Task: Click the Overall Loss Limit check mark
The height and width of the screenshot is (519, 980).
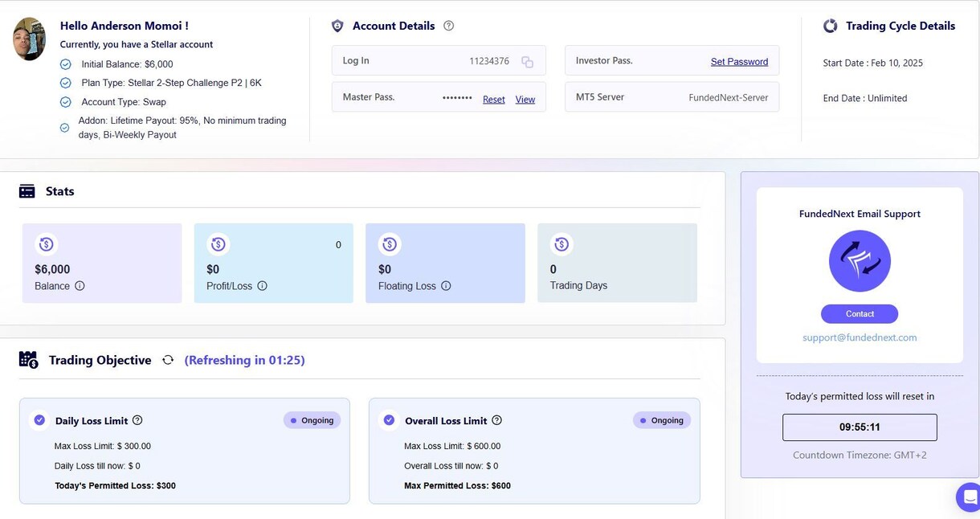Action: click(x=389, y=420)
